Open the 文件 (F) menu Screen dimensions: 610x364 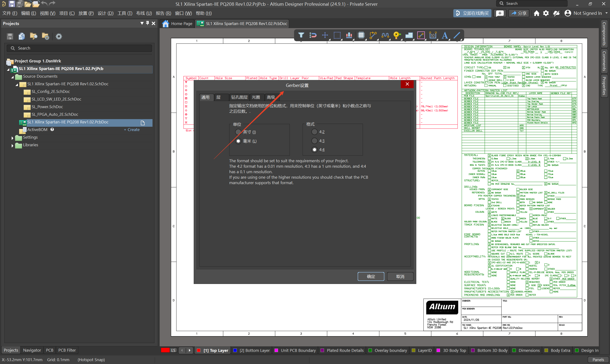(10, 13)
